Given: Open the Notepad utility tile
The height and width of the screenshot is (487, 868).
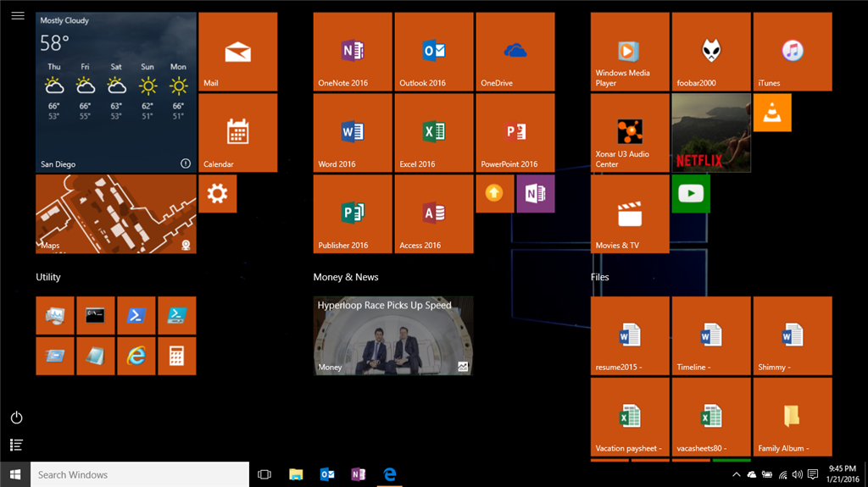Looking at the screenshot, I should (x=96, y=357).
